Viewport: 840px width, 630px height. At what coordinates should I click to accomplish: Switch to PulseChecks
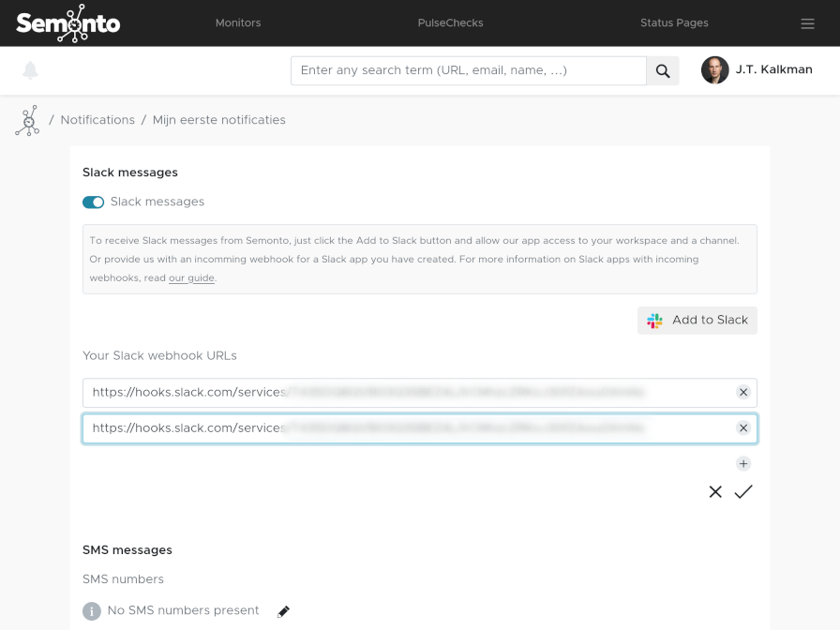(450, 22)
